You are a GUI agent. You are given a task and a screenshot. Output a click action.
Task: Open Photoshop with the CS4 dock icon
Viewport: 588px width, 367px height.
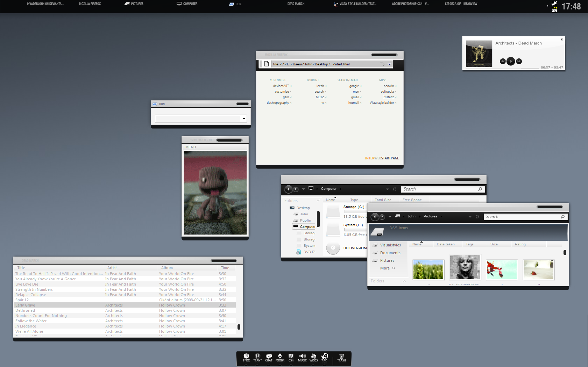pyautogui.click(x=291, y=357)
